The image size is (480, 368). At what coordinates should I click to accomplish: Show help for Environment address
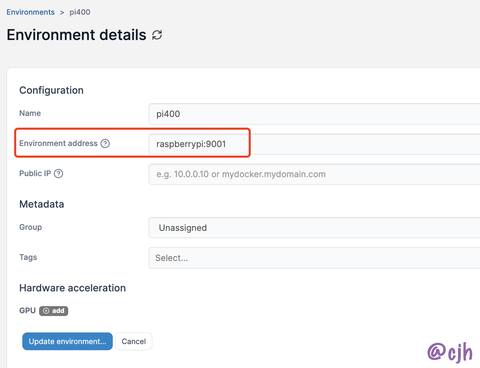click(x=105, y=143)
